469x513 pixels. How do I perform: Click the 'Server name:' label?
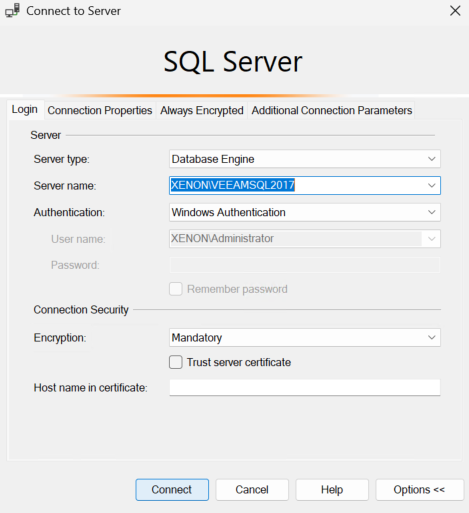(x=65, y=186)
